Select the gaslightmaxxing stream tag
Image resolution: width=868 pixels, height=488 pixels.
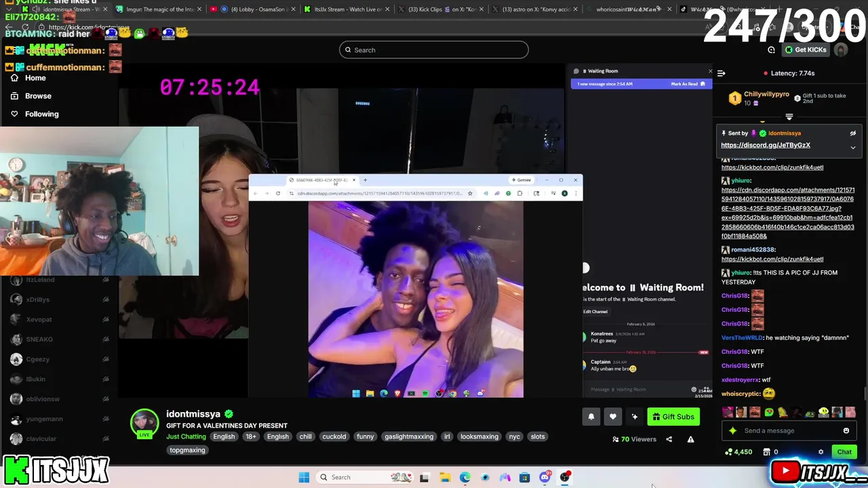pos(409,436)
